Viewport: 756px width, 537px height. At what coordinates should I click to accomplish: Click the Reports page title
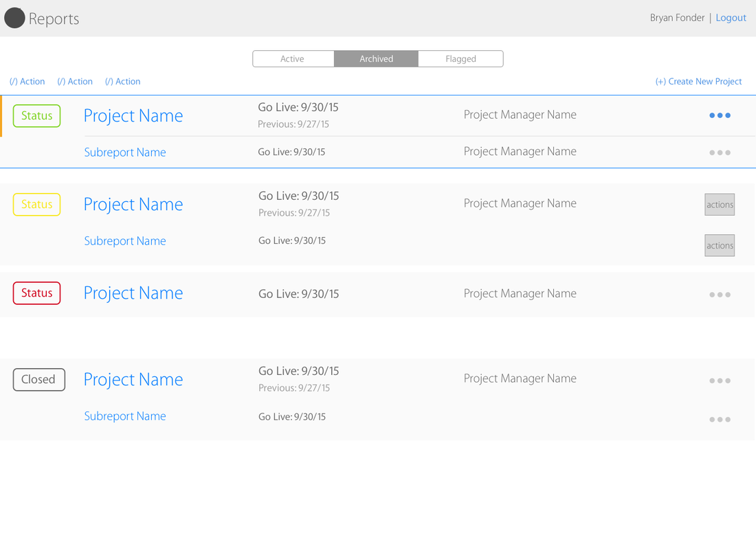(x=54, y=19)
